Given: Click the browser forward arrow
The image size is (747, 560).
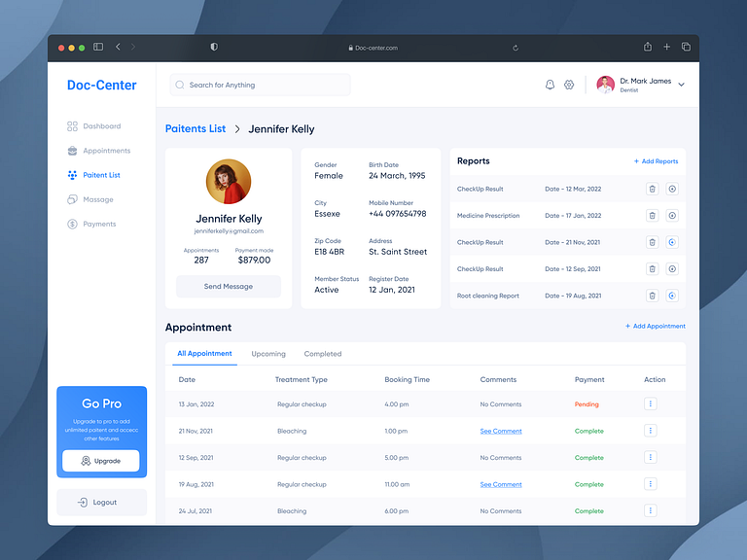Looking at the screenshot, I should click(133, 47).
